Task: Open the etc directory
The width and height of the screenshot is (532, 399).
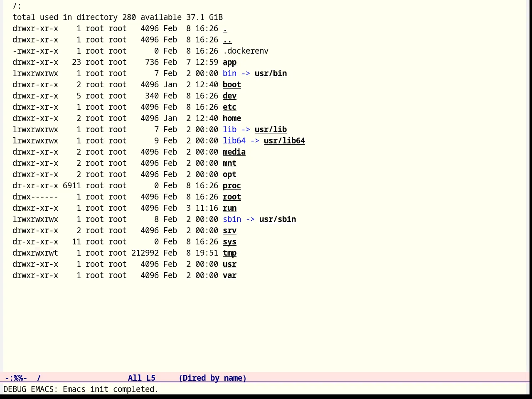Action: 229,107
